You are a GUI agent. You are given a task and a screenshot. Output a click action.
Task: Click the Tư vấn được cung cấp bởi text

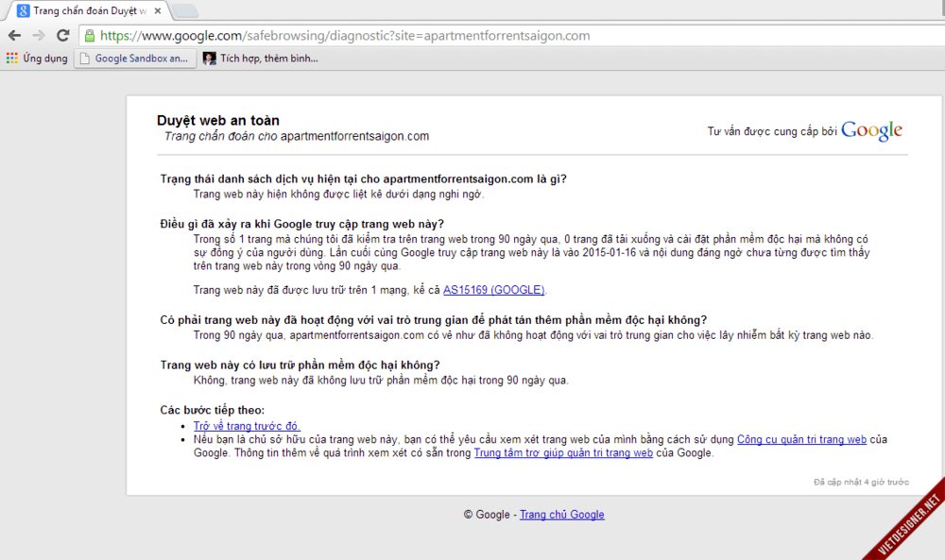click(x=772, y=131)
